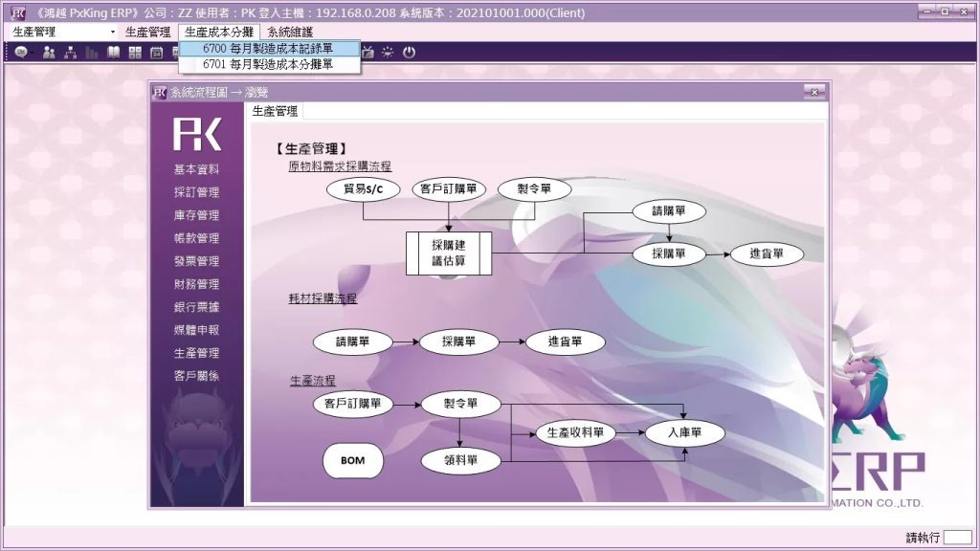Expand the 生產管理 module dropdown
This screenshot has height=551, width=980.
[113, 32]
